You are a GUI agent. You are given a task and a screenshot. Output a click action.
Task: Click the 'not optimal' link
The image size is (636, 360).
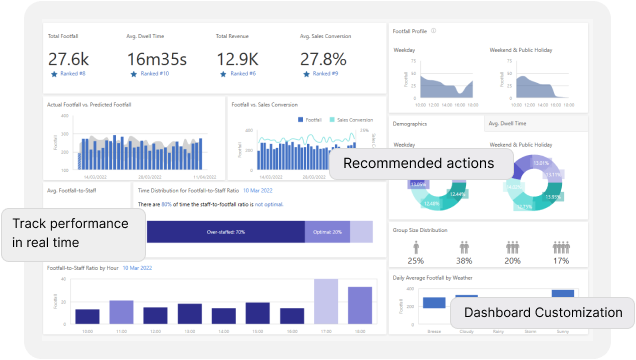coord(269,204)
